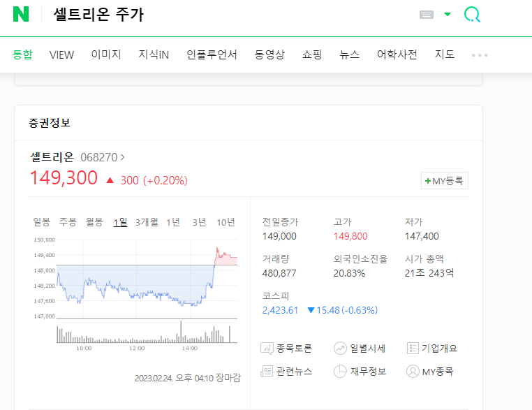The height and width of the screenshot is (410, 532).
Task: Open the 쇼핑 tab
Action: point(312,54)
